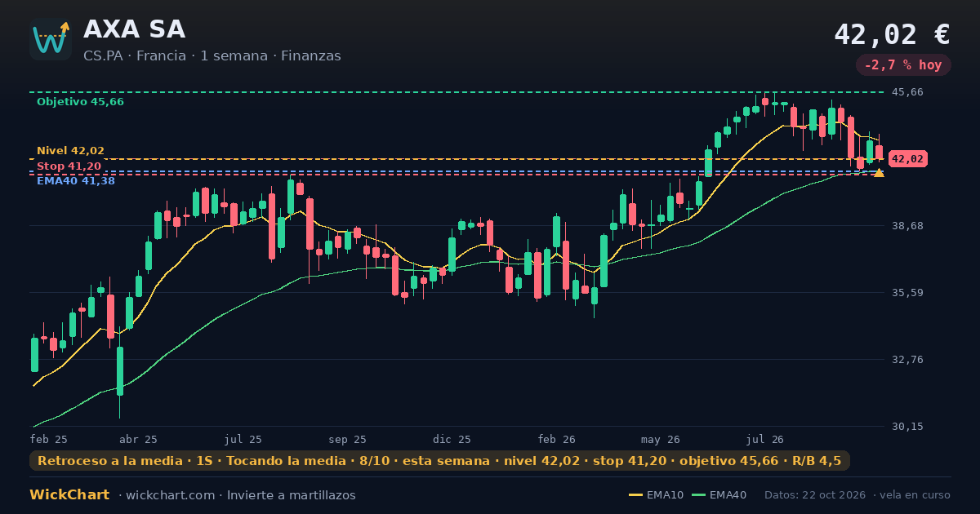The image size is (980, 514).
Task: Click the 45,66 value on the price axis
Action: 908,92
